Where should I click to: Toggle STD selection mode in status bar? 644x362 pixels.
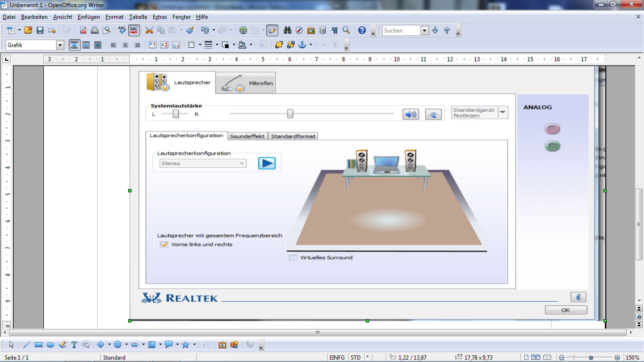355,358
